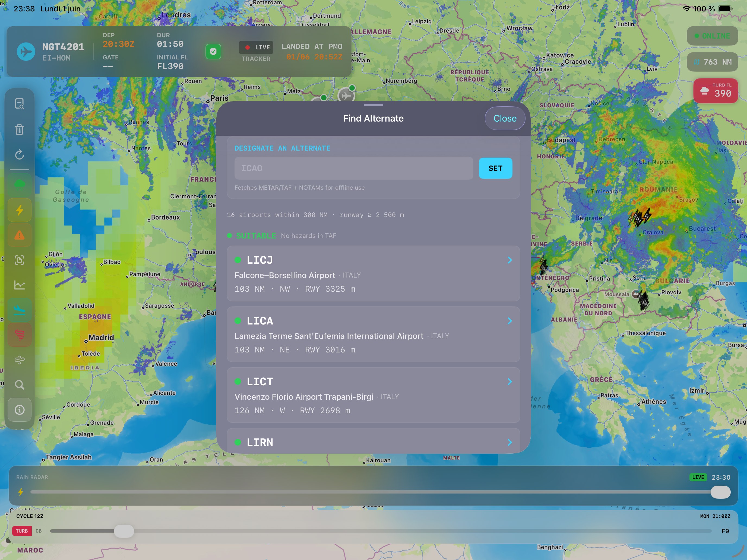747x560 pixels.
Task: Click the rain radar time slider knob
Action: tap(720, 492)
